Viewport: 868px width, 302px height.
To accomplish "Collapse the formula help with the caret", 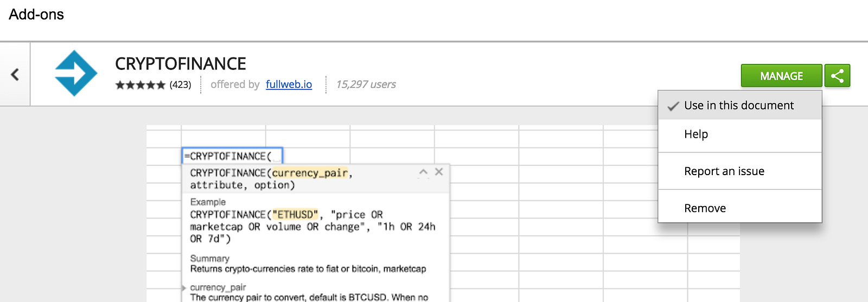I will click(x=423, y=172).
